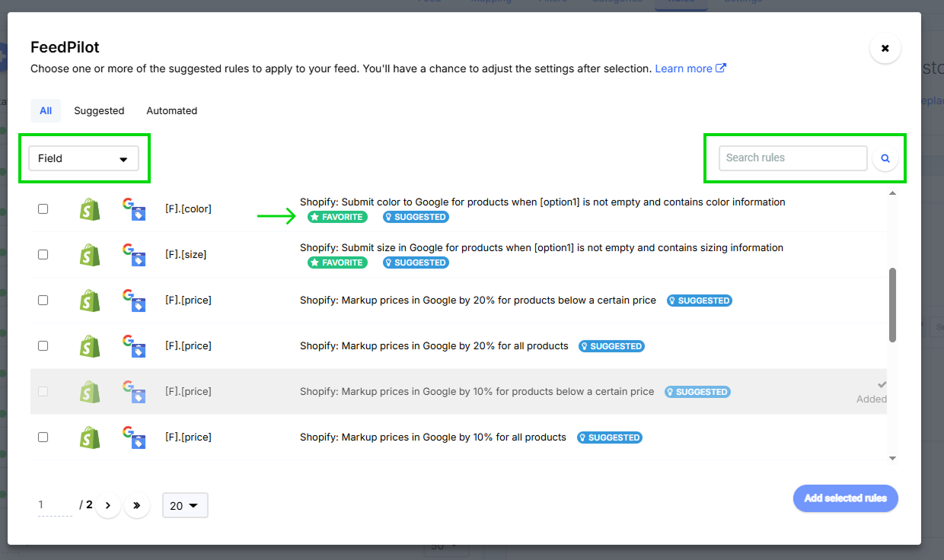Click the Shopify icon in the 20% all products row
Viewport: 944px width, 560px height.
(90, 346)
